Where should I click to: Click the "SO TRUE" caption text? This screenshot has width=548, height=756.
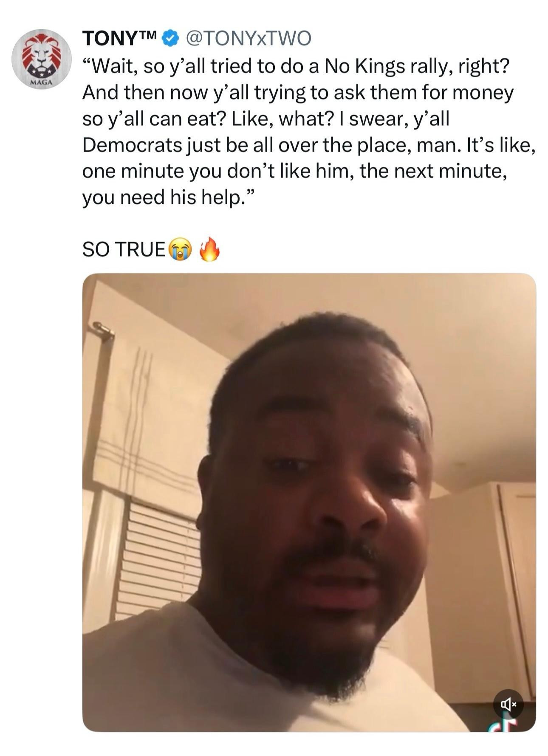[124, 250]
